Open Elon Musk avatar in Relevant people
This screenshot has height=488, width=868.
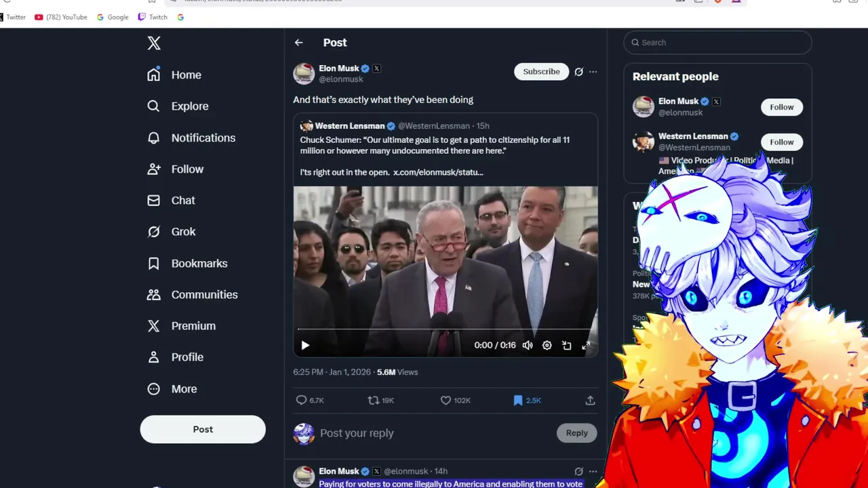[644, 106]
